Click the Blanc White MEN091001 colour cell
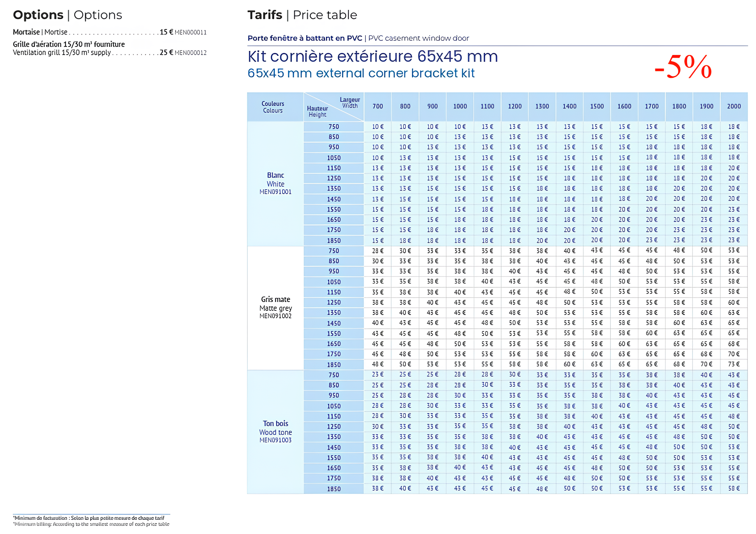Image resolution: width=756 pixels, height=534 pixels. 275,184
